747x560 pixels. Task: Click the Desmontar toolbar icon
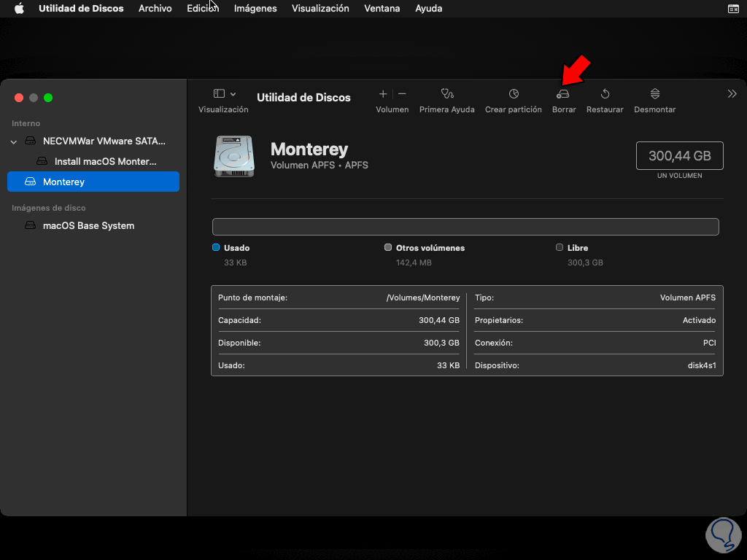click(x=654, y=94)
